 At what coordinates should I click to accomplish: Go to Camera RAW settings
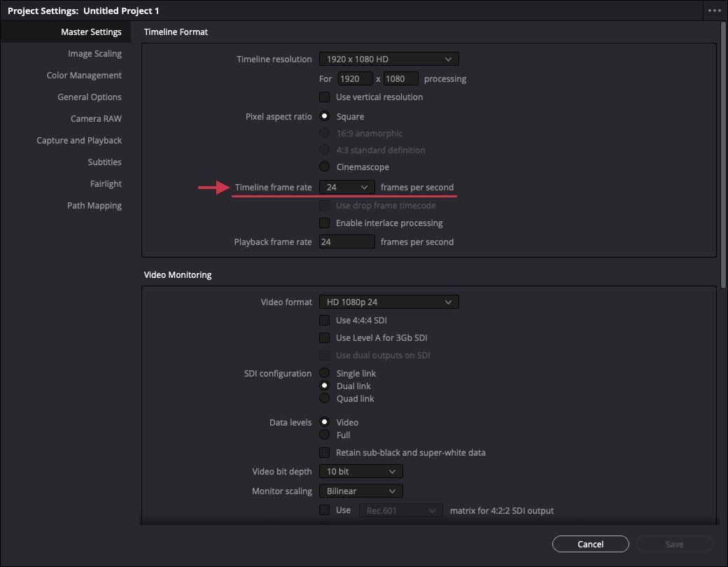tap(96, 119)
